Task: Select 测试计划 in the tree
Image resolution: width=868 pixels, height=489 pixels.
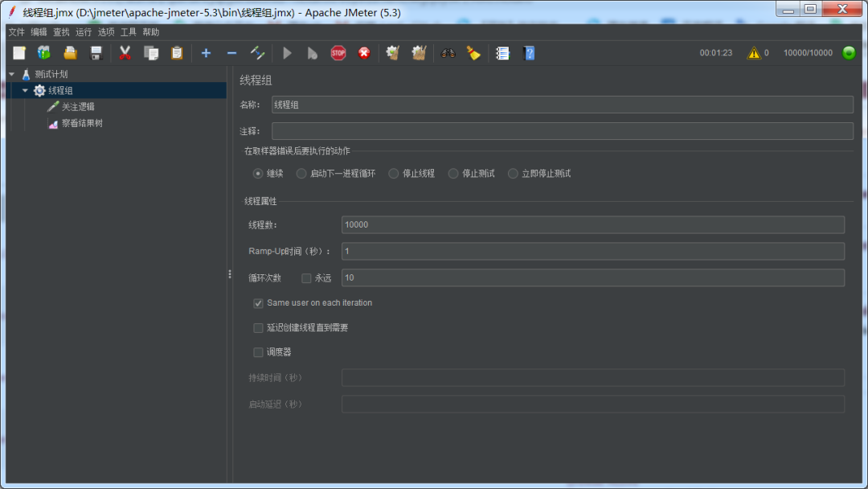Action: [51, 74]
